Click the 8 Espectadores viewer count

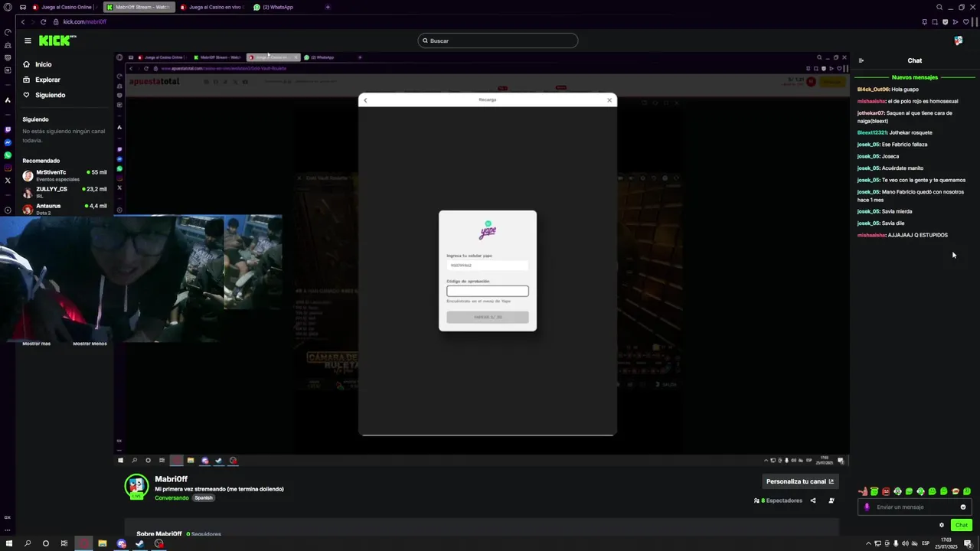(778, 500)
